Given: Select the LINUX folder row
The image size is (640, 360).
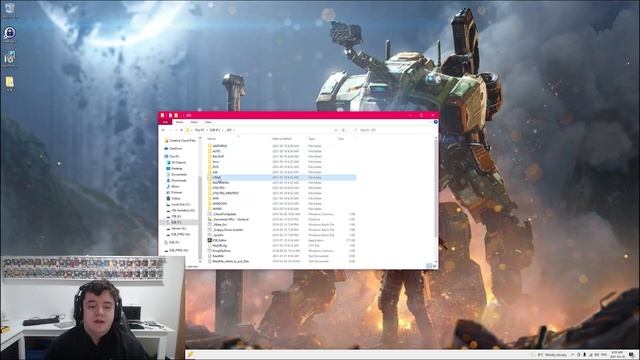Looking at the screenshot, I should pyautogui.click(x=282, y=178).
